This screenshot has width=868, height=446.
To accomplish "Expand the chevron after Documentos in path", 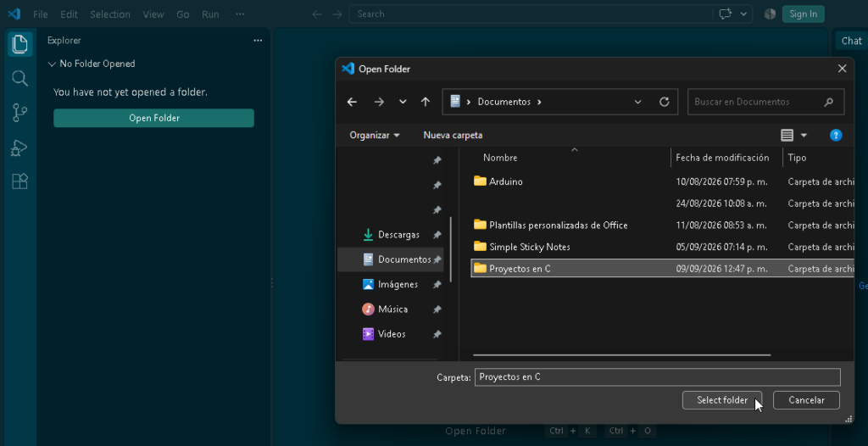I will (540, 102).
